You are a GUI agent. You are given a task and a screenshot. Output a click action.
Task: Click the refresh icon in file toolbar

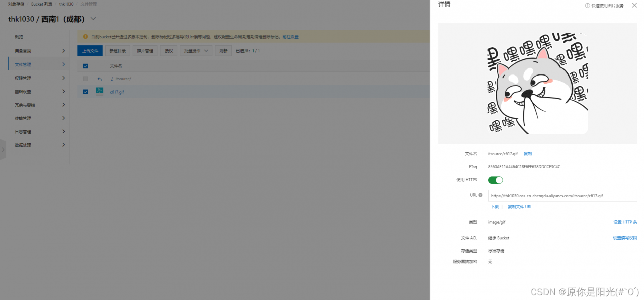click(x=223, y=50)
